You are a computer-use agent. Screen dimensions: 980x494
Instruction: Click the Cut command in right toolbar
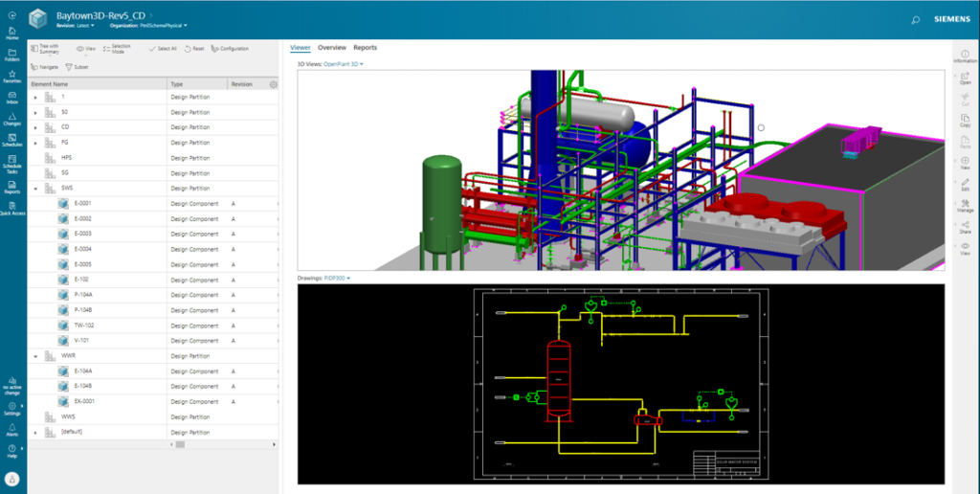click(965, 100)
